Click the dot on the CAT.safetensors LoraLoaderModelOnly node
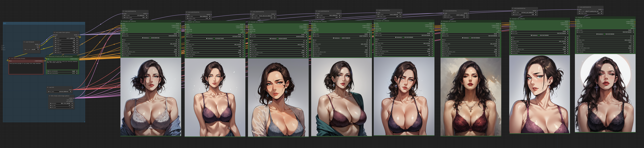This screenshot has height=148, width=644. click(123, 11)
